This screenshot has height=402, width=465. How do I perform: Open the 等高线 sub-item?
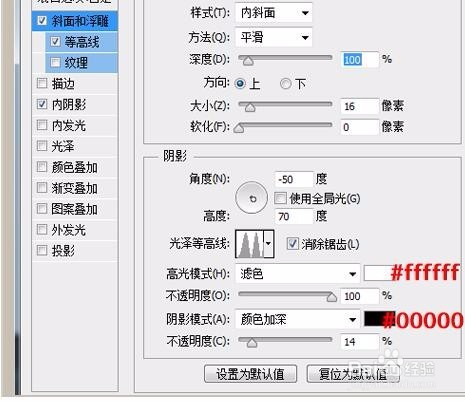click(x=82, y=42)
